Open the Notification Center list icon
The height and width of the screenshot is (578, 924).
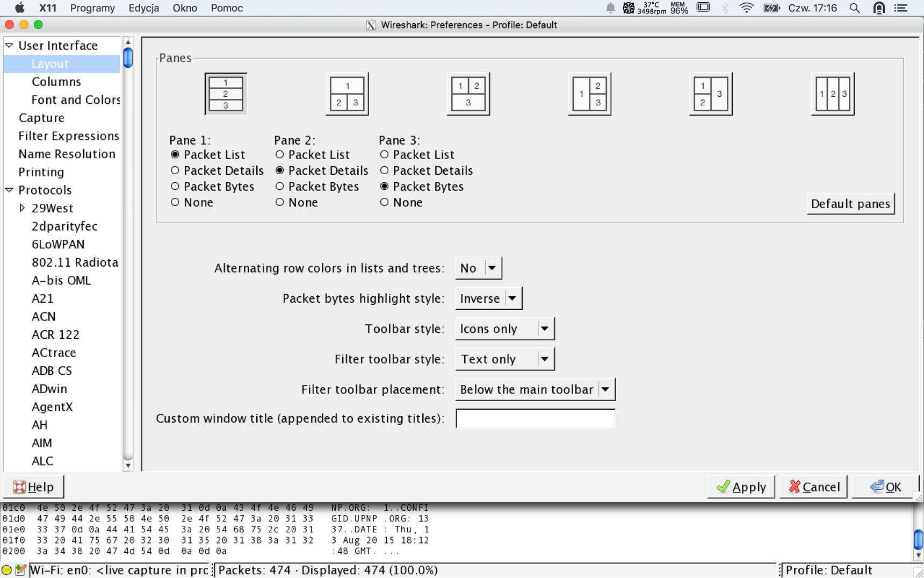tap(901, 8)
